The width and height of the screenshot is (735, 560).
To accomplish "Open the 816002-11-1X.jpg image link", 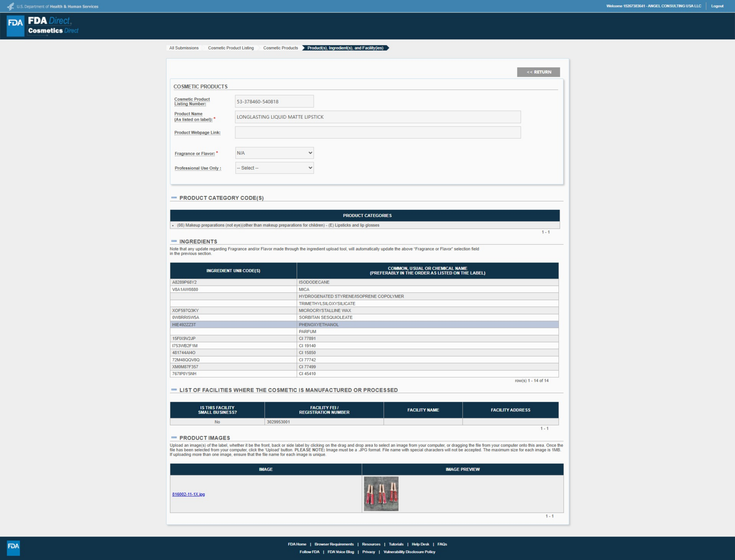I will [188, 494].
